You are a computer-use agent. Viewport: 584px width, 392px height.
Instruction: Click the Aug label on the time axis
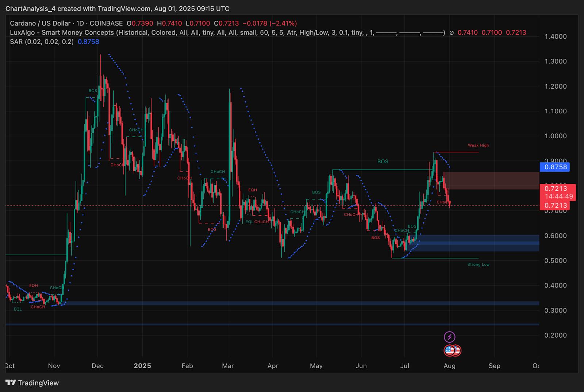point(449,366)
